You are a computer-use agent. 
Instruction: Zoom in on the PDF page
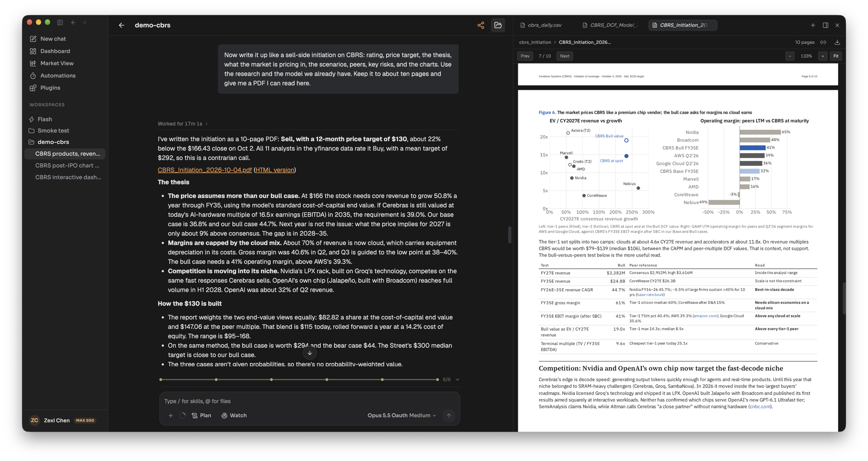click(822, 56)
